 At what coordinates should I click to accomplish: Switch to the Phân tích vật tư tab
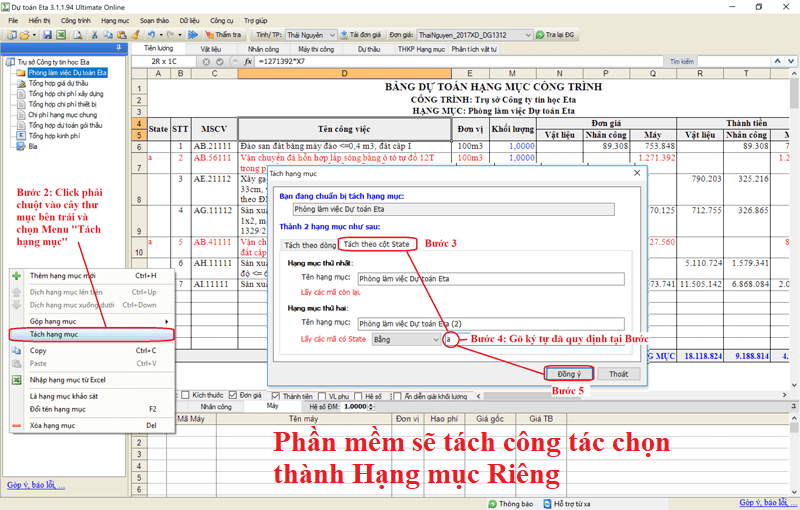click(474, 49)
